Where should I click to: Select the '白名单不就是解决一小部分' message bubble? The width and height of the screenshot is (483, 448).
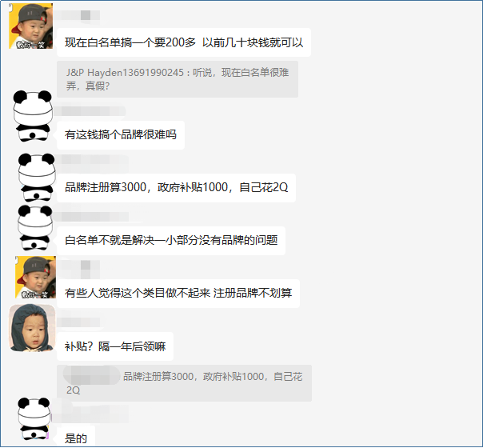(171, 240)
